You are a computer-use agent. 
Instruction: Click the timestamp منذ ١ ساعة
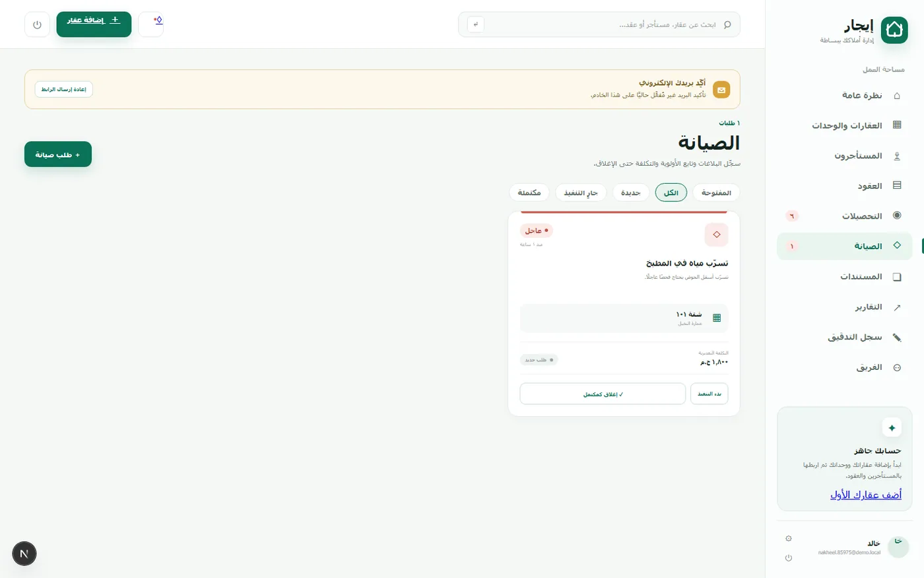[x=531, y=245]
